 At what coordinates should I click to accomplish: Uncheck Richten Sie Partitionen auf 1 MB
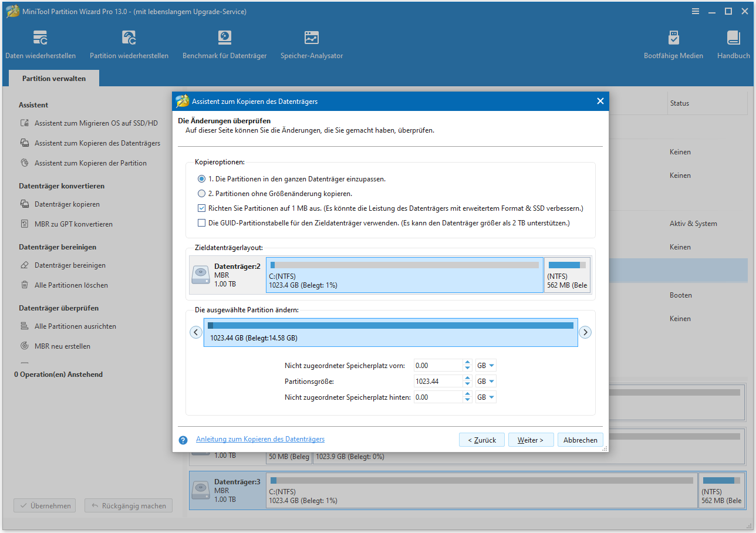(201, 208)
